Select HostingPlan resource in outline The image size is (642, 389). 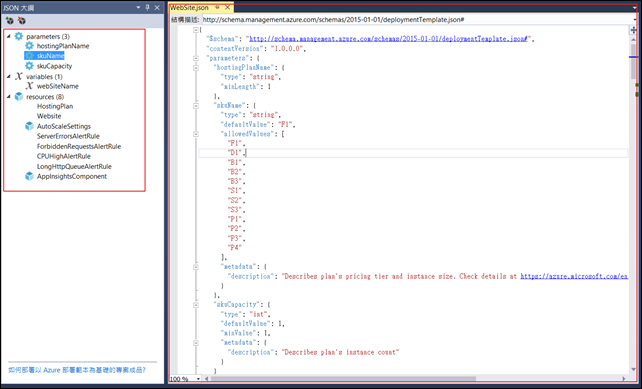point(55,106)
